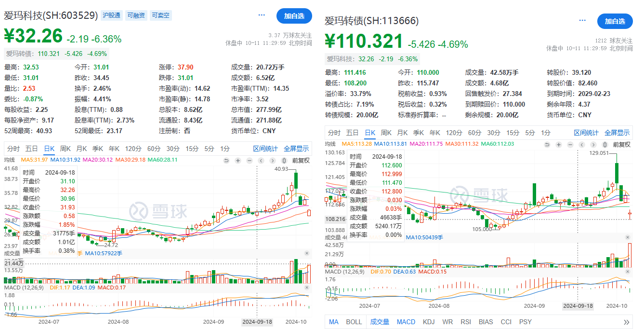The height and width of the screenshot is (329, 644).
Task: Move the 爱玛转债 chart right with the arrow
Action: [593, 144]
